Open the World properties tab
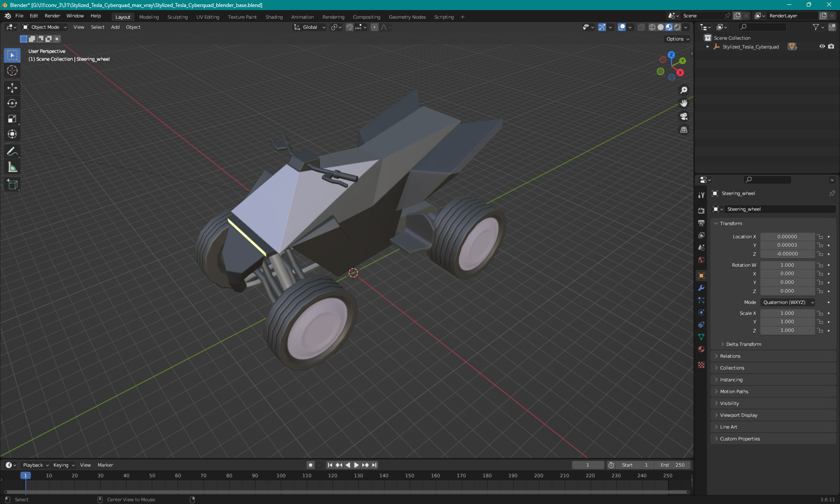The width and height of the screenshot is (840, 504). click(701, 259)
